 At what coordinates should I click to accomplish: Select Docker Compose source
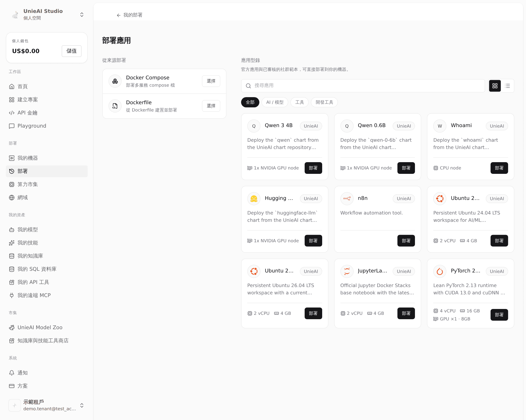point(211,81)
